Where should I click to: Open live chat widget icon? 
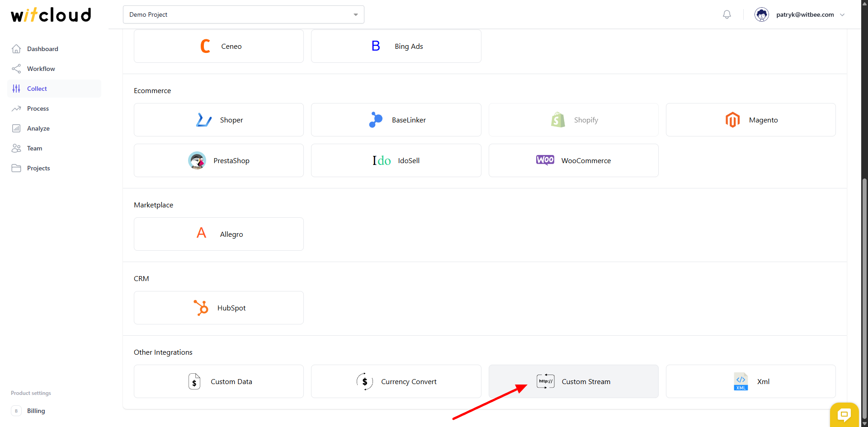coord(844,414)
